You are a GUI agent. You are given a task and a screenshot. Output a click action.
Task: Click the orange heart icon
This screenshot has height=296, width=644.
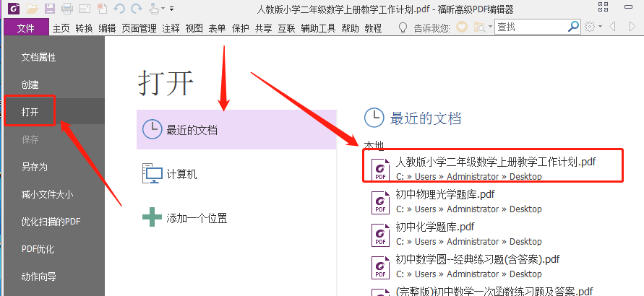[x=462, y=27]
